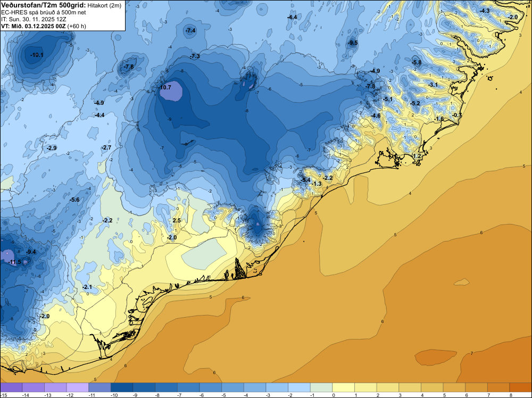Viewport: 532px width, 398px height.
Task: Select legend swatch between -6 and -5
Action: [x=211, y=387]
